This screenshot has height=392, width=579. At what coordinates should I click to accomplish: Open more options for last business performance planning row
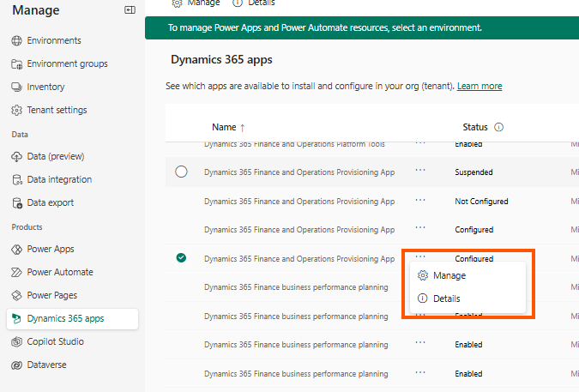click(420, 372)
